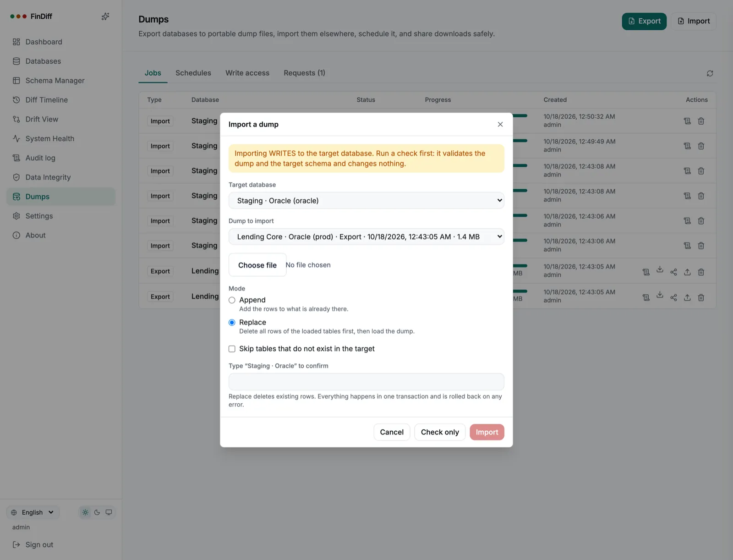Expand the Dump to import dropdown

click(366, 236)
